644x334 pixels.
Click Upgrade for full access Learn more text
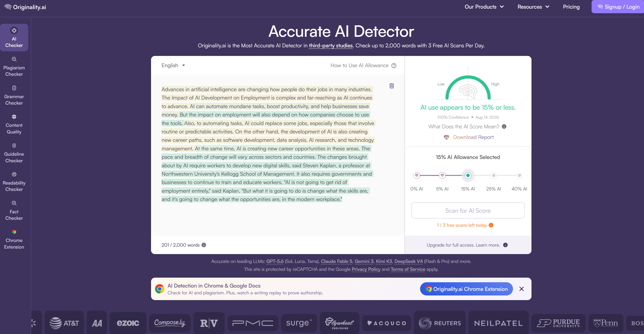coord(463,245)
